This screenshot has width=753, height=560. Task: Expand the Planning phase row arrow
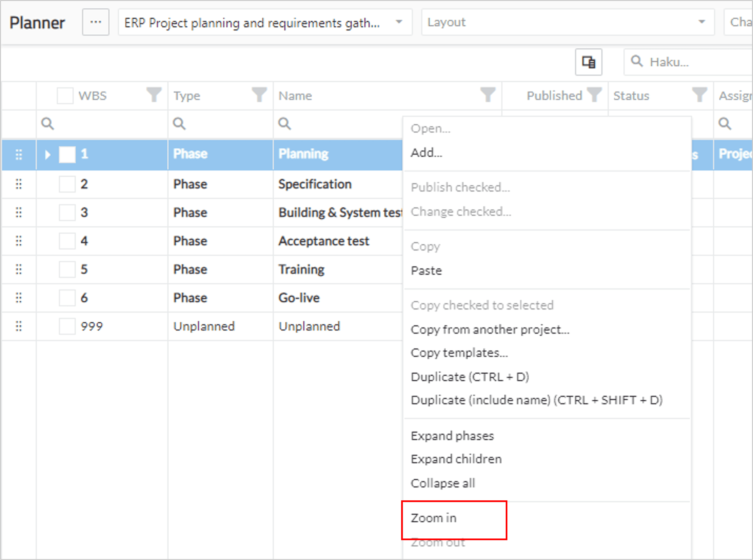48,155
